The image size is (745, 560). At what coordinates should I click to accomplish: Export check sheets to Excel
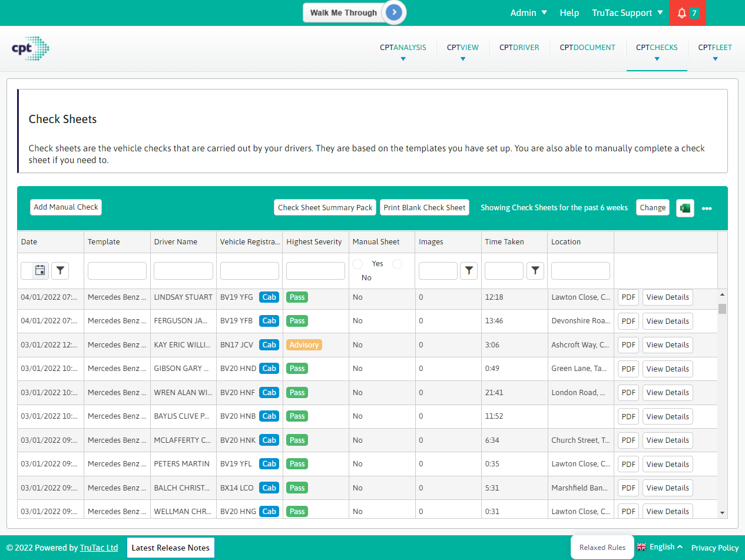pyautogui.click(x=685, y=208)
